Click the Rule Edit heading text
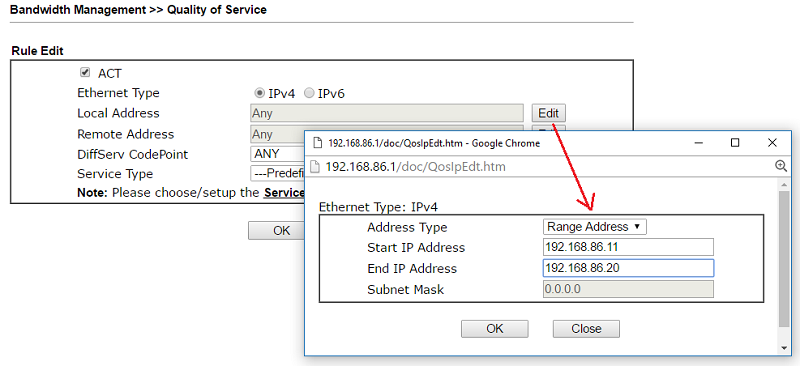Screen dimensions: 800x366 37,51
